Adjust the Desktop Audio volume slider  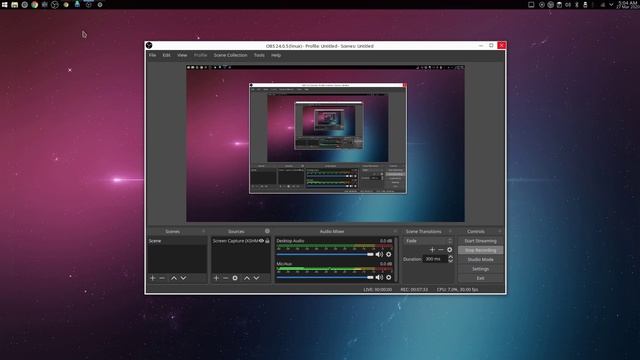[x=325, y=254]
